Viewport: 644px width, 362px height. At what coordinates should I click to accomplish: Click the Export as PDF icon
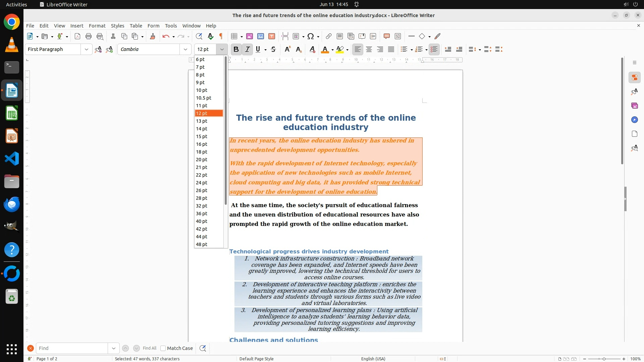[77, 37]
